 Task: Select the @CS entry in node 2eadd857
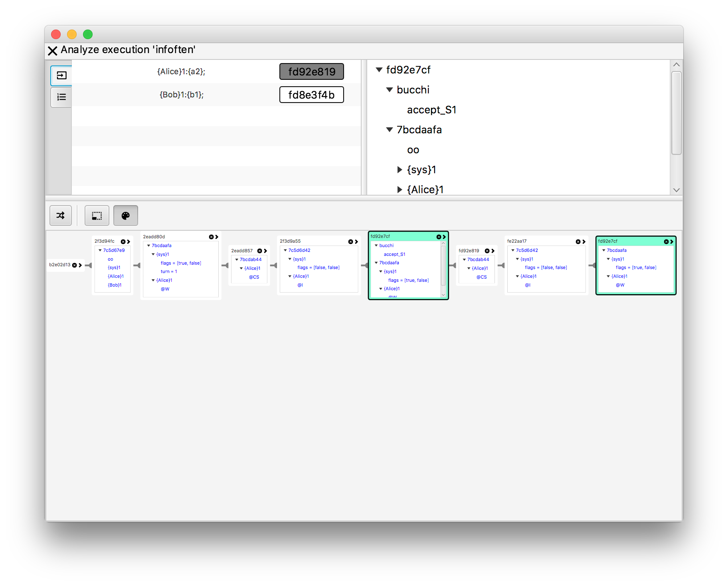coord(254,277)
